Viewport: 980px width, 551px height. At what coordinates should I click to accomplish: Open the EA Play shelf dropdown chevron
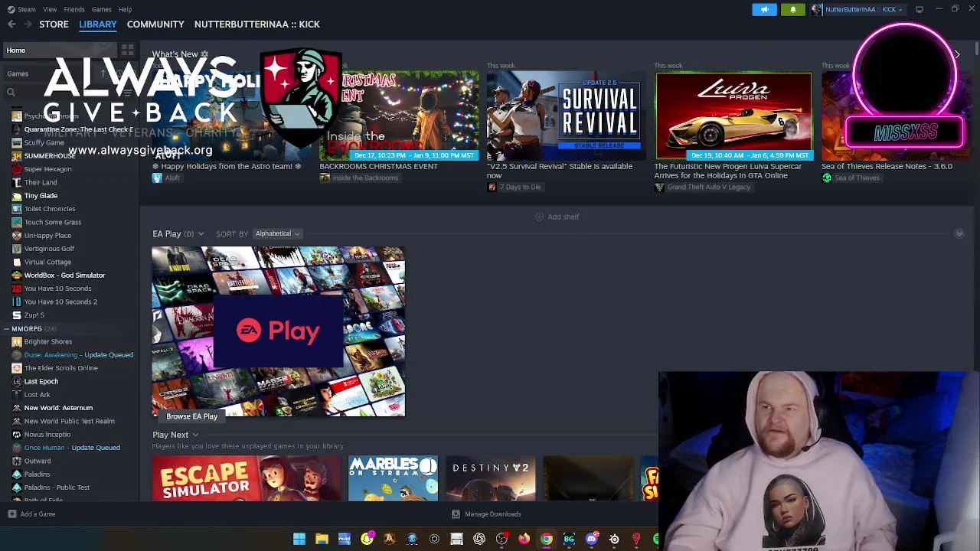click(x=201, y=234)
